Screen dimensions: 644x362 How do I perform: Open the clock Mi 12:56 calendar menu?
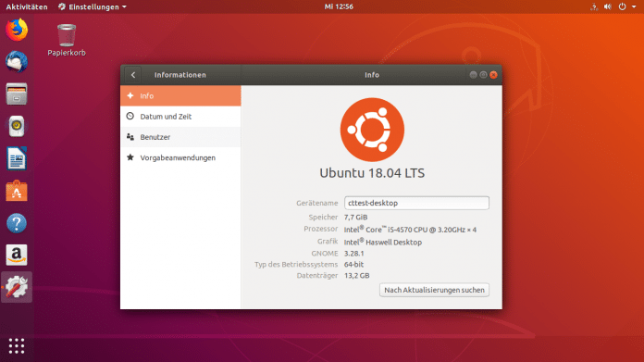pyautogui.click(x=339, y=6)
